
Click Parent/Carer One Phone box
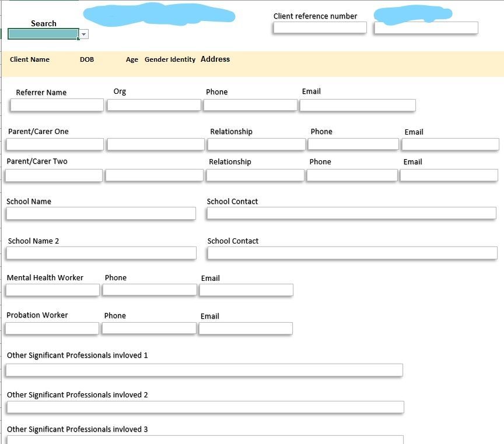pyautogui.click(x=353, y=144)
